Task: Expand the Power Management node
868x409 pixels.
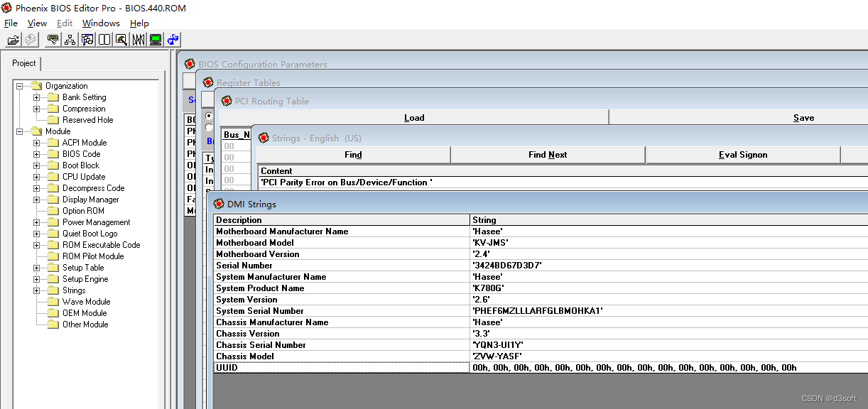Action: point(37,222)
